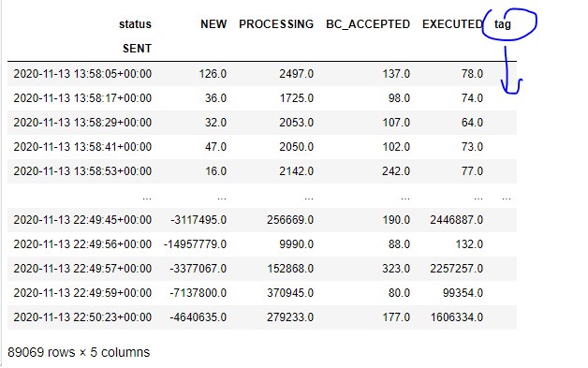Click BC_ACCEPTED value 80.0

coord(399,292)
